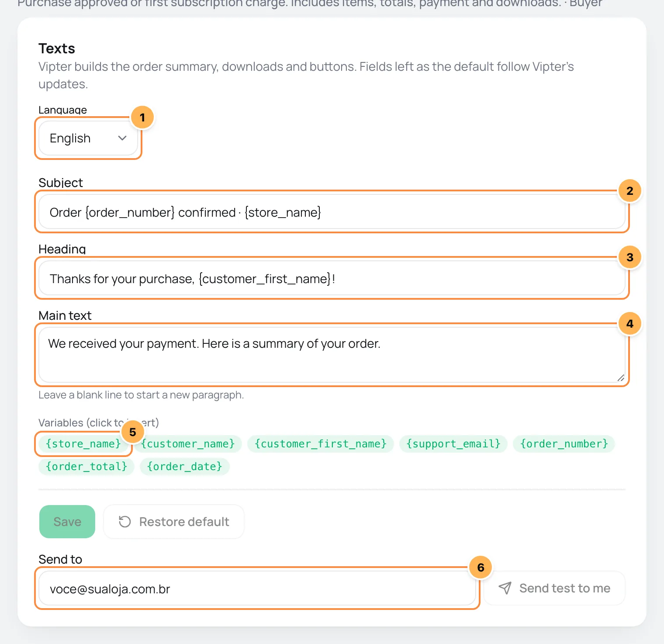Image resolution: width=664 pixels, height=644 pixels.
Task: Click the Vipter order summary description text
Action: 306,75
